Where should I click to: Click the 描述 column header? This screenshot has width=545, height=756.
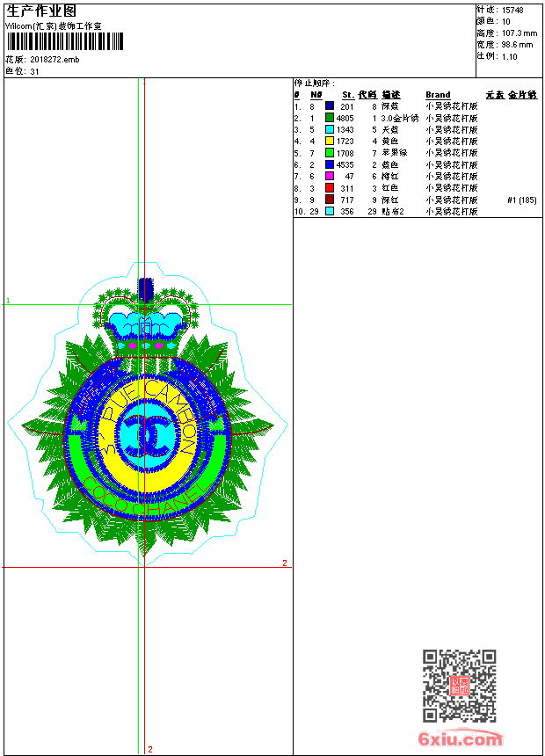(391, 95)
